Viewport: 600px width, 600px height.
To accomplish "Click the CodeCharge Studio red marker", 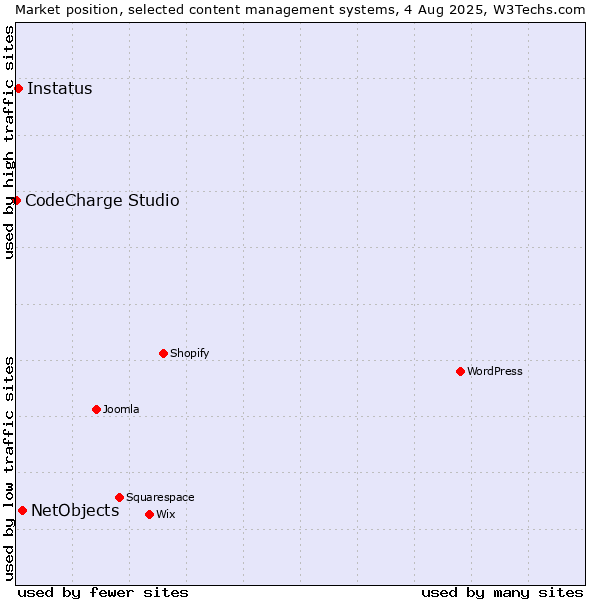I will click(16, 201).
